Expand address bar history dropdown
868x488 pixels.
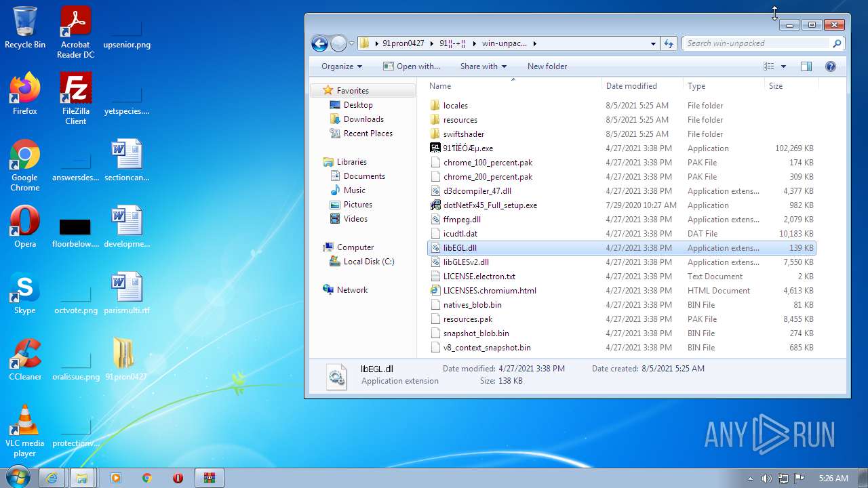coord(653,43)
